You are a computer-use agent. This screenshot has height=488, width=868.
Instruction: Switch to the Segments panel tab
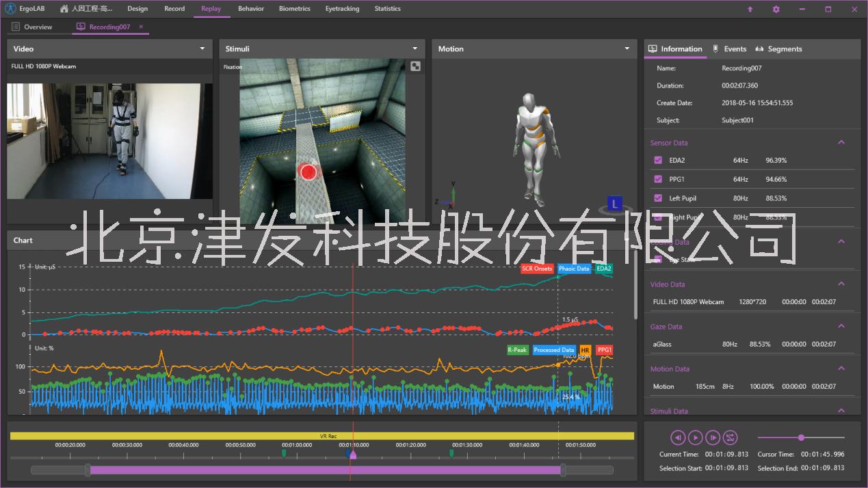778,49
